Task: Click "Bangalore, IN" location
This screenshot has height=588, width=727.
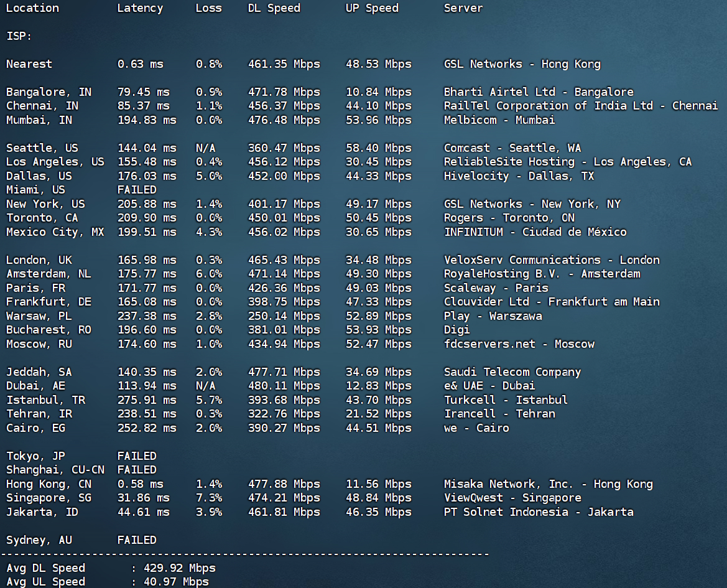Action: [x=49, y=92]
